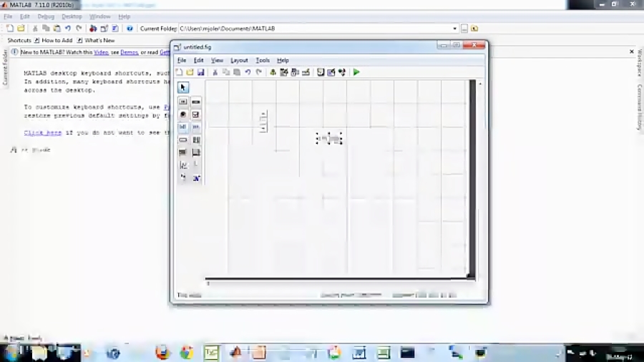Open Window menu in MATLAB main window
Viewport: 644px width, 362px height.
(x=99, y=16)
